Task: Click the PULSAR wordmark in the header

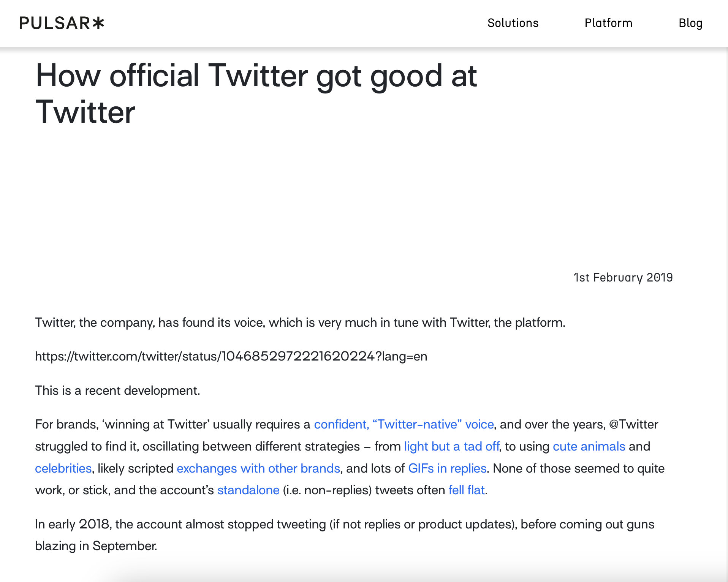Action: point(55,23)
